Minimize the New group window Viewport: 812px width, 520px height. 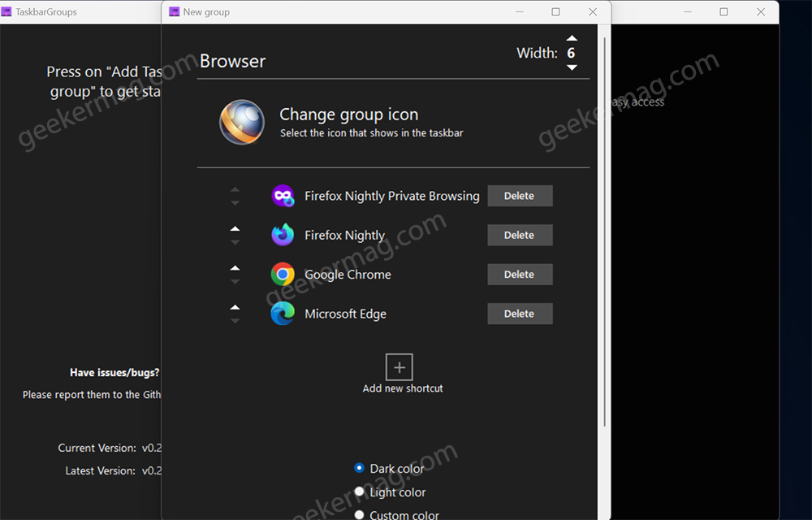(x=520, y=12)
